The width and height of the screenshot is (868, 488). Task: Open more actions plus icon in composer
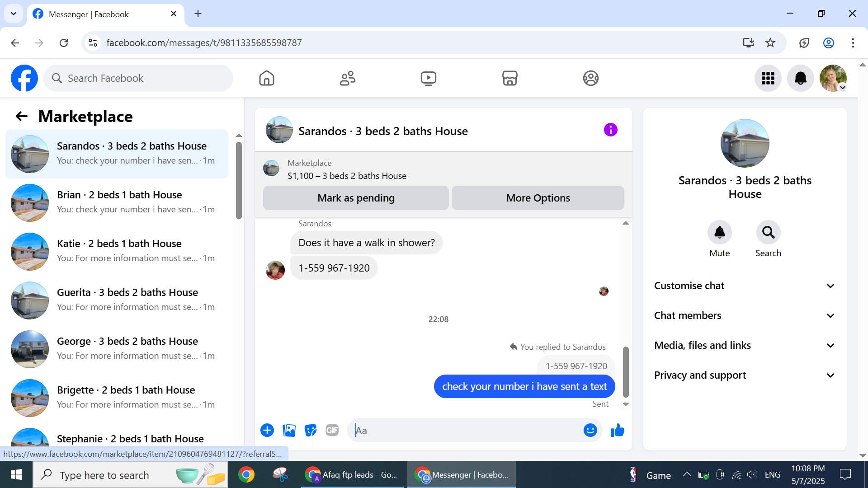pyautogui.click(x=267, y=431)
